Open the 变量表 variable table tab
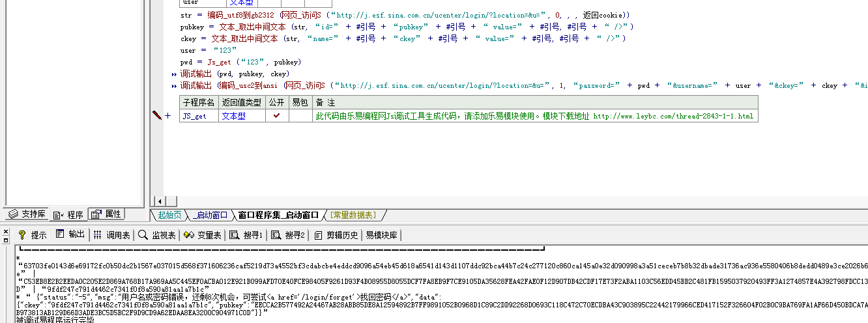The image size is (868, 323). click(x=203, y=235)
